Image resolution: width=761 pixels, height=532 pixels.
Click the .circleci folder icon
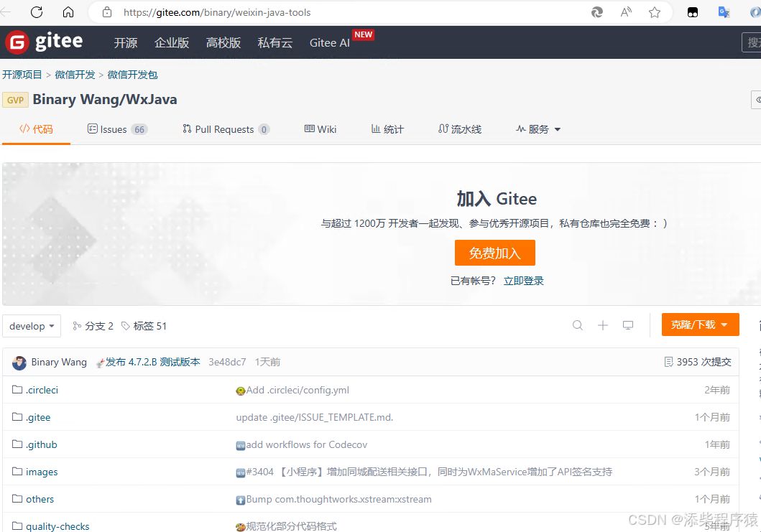17,389
